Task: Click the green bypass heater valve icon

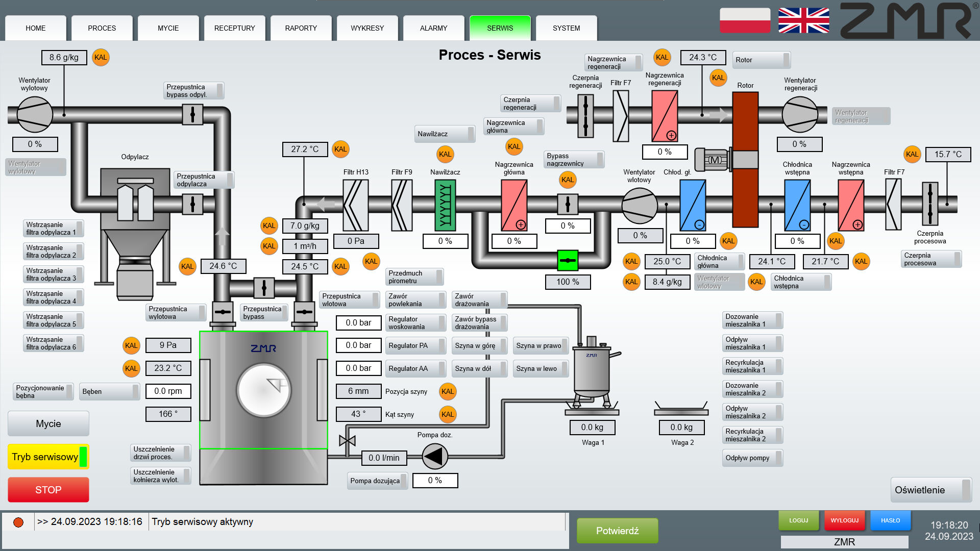Action: 568,260
